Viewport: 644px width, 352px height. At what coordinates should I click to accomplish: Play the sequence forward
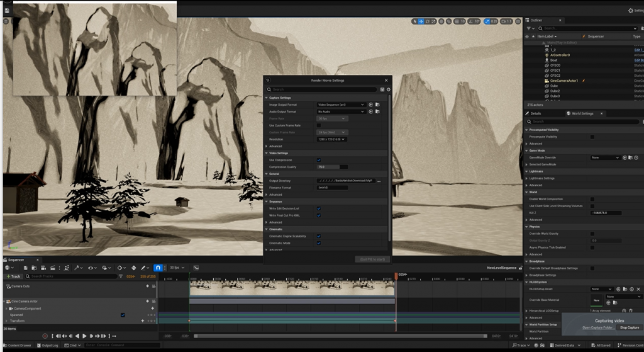point(84,336)
